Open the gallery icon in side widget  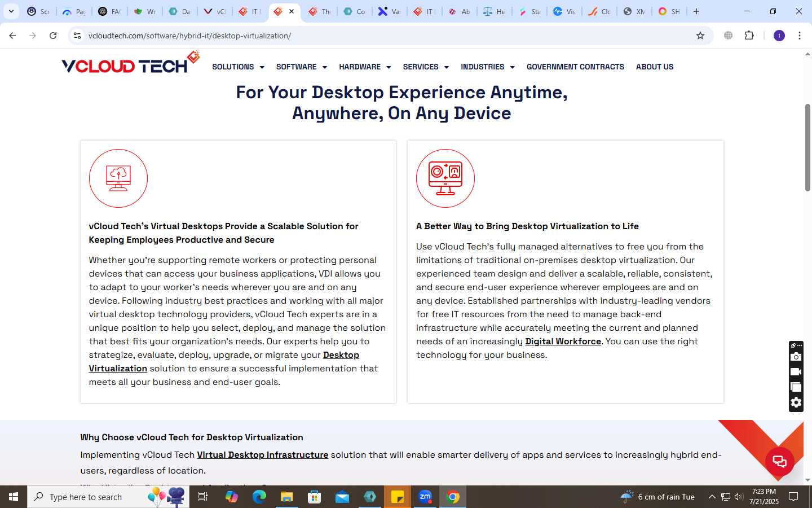796,387
